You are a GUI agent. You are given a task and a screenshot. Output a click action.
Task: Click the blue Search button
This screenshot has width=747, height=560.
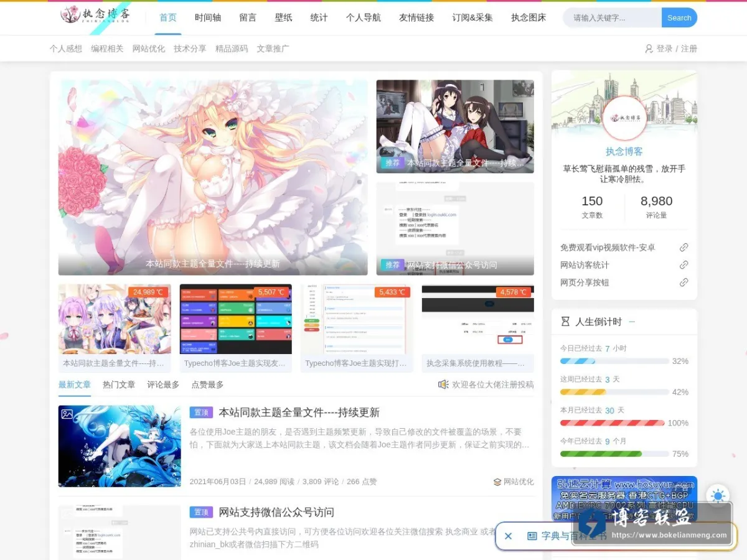pyautogui.click(x=679, y=18)
